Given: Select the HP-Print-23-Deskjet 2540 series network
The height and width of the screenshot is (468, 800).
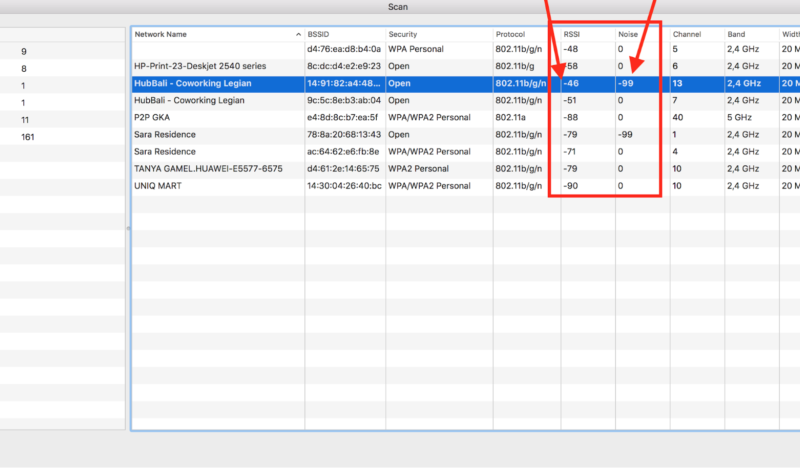Looking at the screenshot, I should tap(466, 66).
